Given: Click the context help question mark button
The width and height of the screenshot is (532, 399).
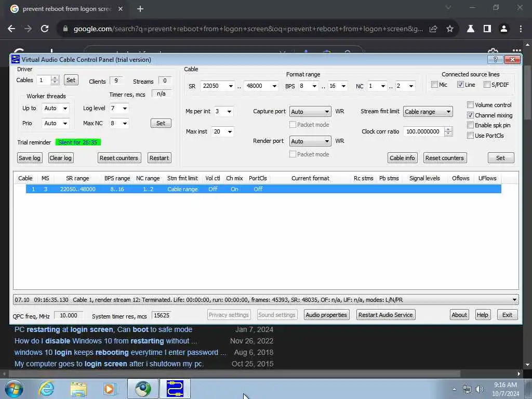Looking at the screenshot, I should pos(495,59).
